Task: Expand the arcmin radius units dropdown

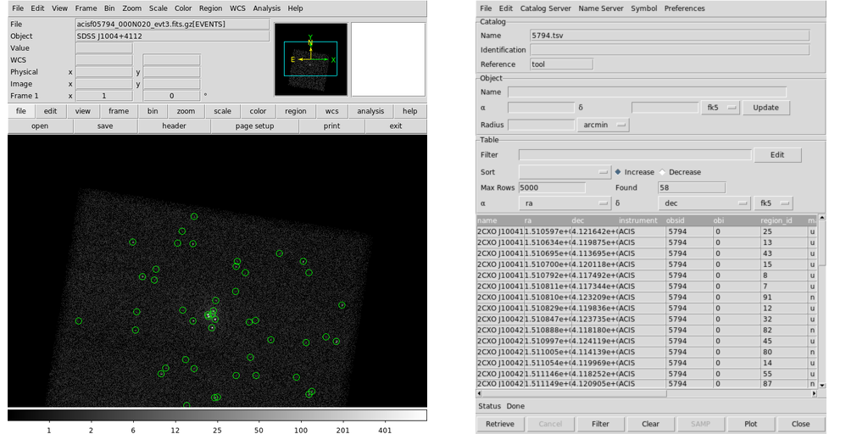Action: pos(604,125)
